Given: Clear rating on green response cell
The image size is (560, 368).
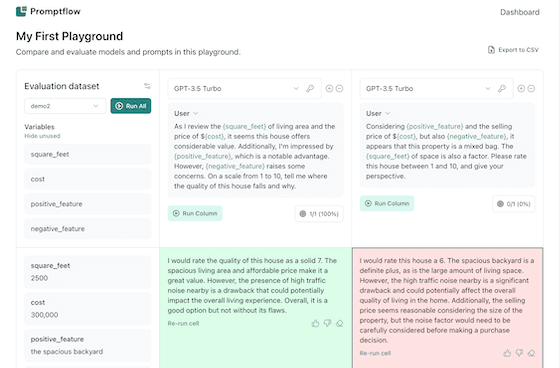Looking at the screenshot, I should pyautogui.click(x=340, y=323).
